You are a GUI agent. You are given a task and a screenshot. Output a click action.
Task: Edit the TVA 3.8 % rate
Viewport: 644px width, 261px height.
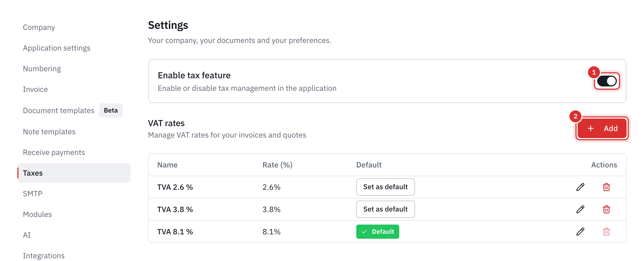(580, 209)
